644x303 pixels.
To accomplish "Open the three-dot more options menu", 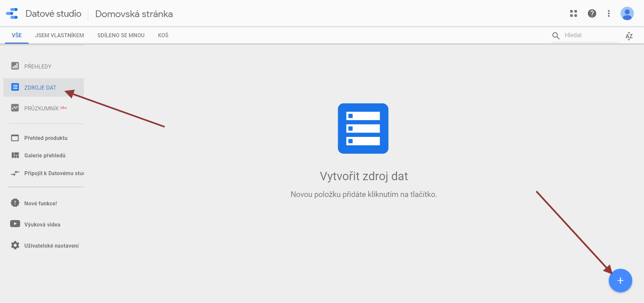I will [609, 13].
